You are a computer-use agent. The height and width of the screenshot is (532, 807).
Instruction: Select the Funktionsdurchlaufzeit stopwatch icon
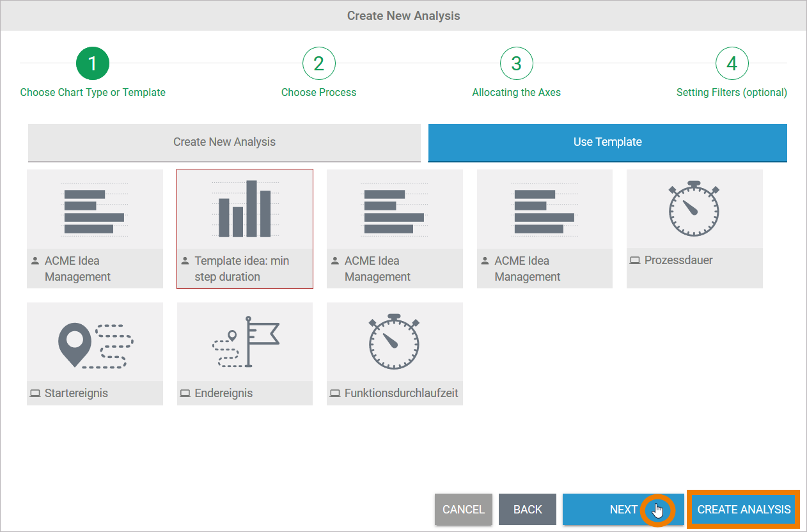tap(395, 342)
